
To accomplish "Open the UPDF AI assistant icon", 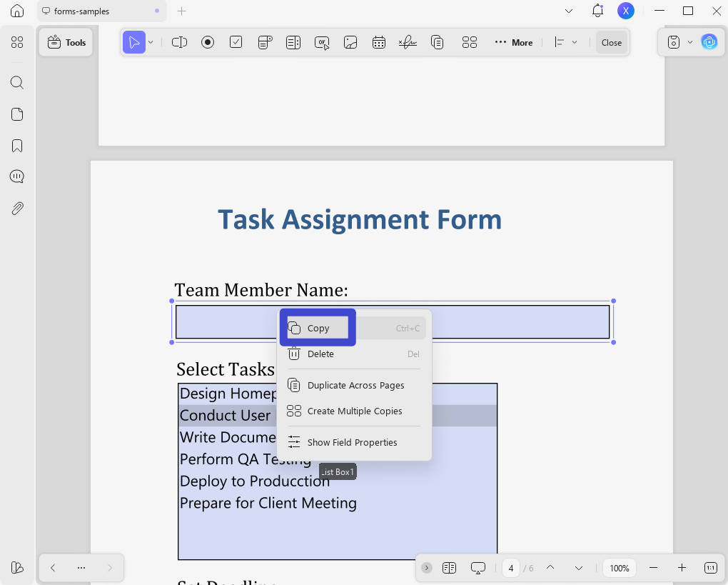I will coord(709,42).
